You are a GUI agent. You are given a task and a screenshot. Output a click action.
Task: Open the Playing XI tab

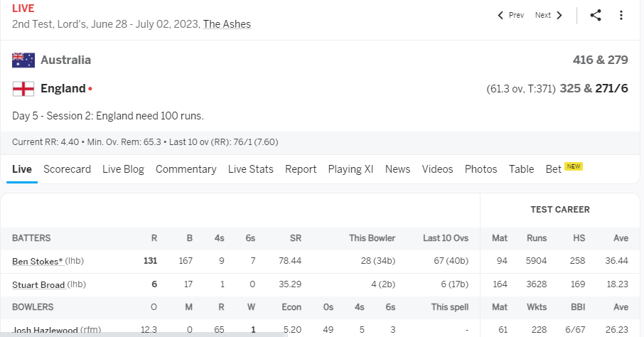pos(350,169)
